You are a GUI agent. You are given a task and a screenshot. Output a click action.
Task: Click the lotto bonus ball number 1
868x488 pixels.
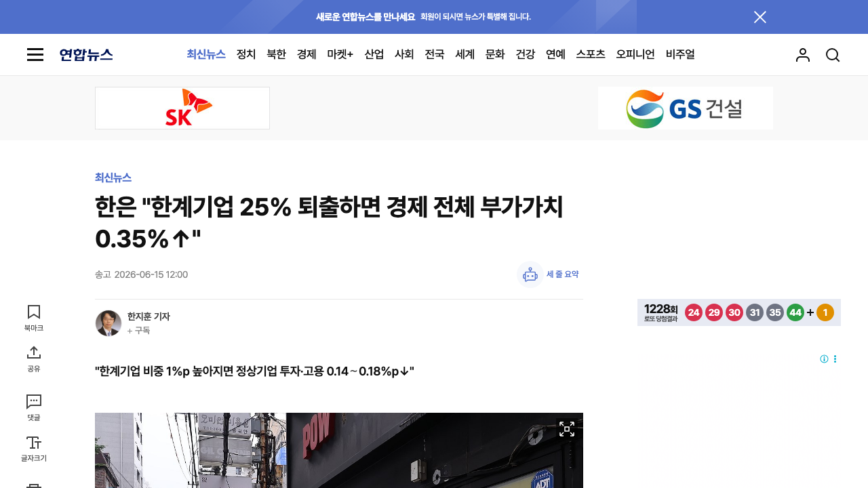pyautogui.click(x=825, y=312)
